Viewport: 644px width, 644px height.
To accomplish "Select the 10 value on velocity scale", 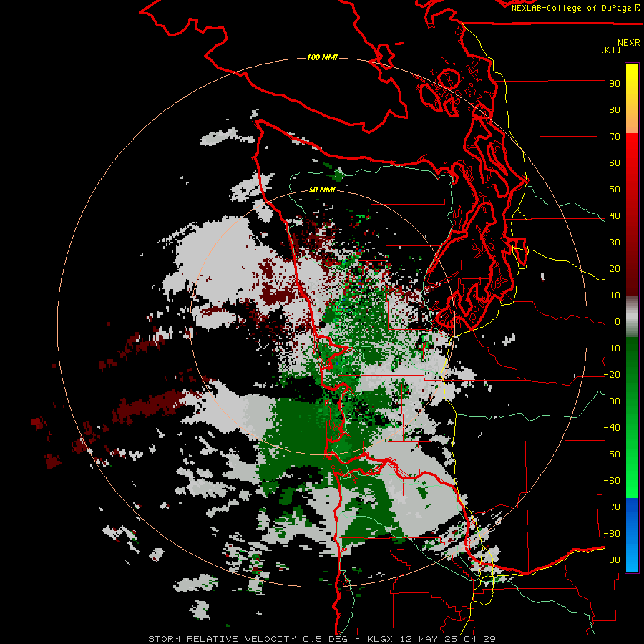I will click(x=615, y=296).
